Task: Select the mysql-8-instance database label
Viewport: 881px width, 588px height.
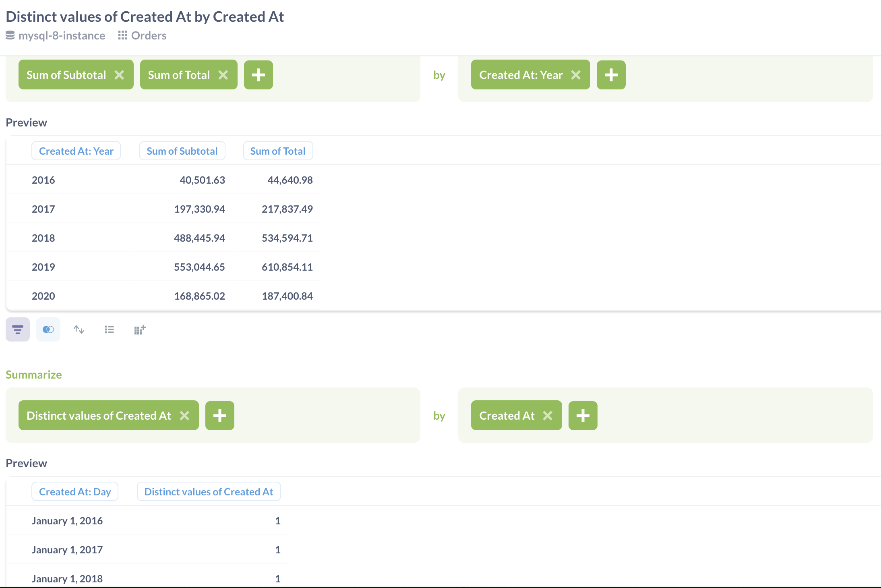Action: point(62,35)
